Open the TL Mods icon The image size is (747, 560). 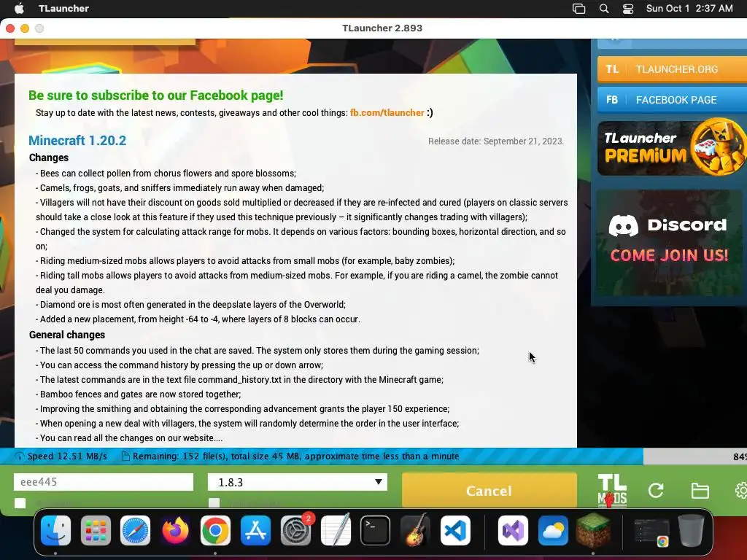(x=612, y=490)
